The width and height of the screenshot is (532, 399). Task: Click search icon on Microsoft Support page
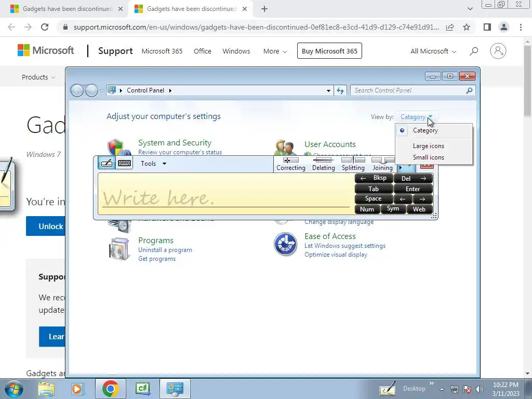[x=474, y=51]
